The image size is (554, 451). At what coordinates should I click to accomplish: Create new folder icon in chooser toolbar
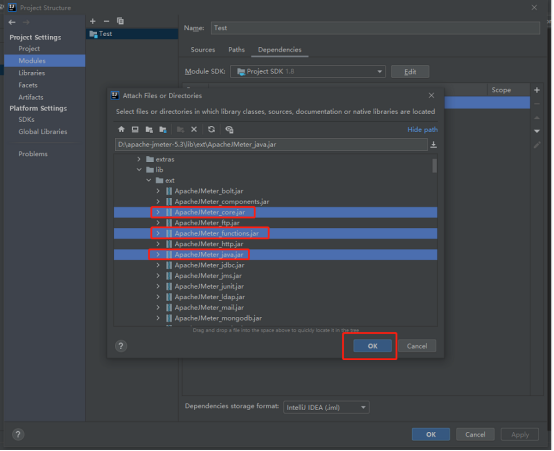pos(180,129)
